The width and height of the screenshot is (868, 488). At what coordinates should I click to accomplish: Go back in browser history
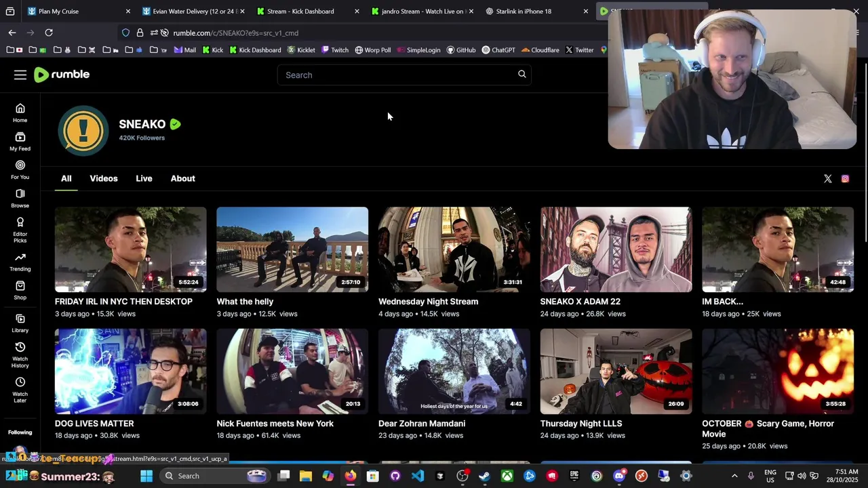[x=12, y=33]
